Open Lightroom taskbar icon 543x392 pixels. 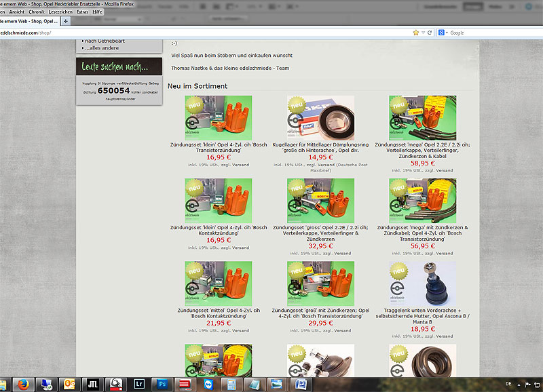[x=139, y=383]
